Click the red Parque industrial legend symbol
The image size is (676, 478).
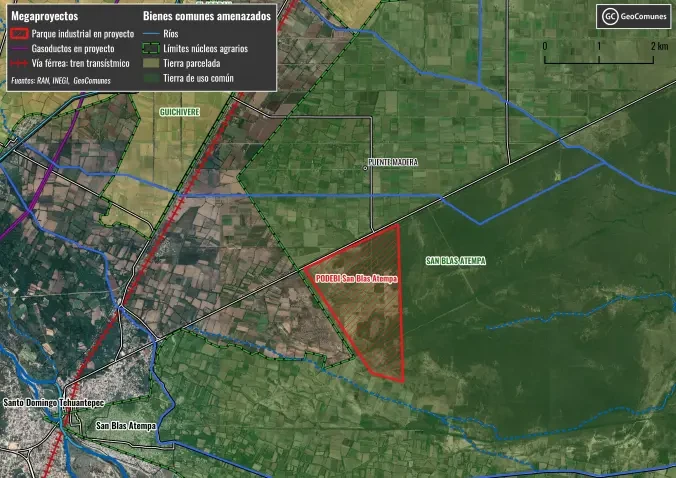(19, 33)
